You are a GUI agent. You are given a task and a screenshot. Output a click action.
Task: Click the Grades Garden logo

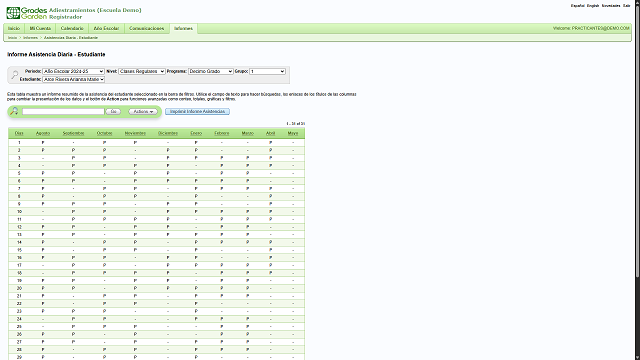point(27,13)
